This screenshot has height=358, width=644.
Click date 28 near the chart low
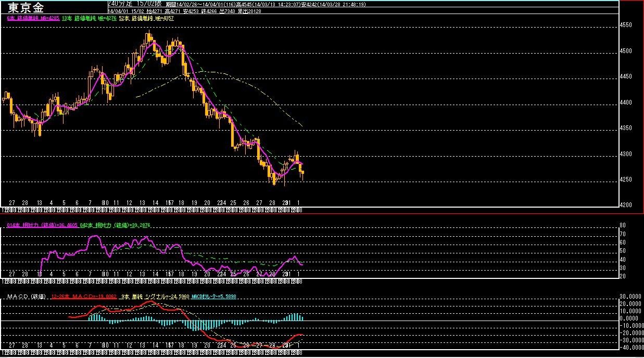click(x=272, y=202)
